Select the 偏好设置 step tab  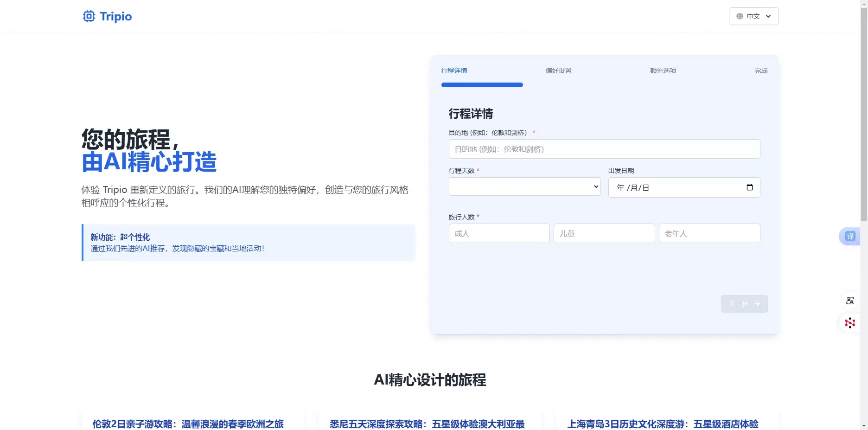[x=558, y=71]
